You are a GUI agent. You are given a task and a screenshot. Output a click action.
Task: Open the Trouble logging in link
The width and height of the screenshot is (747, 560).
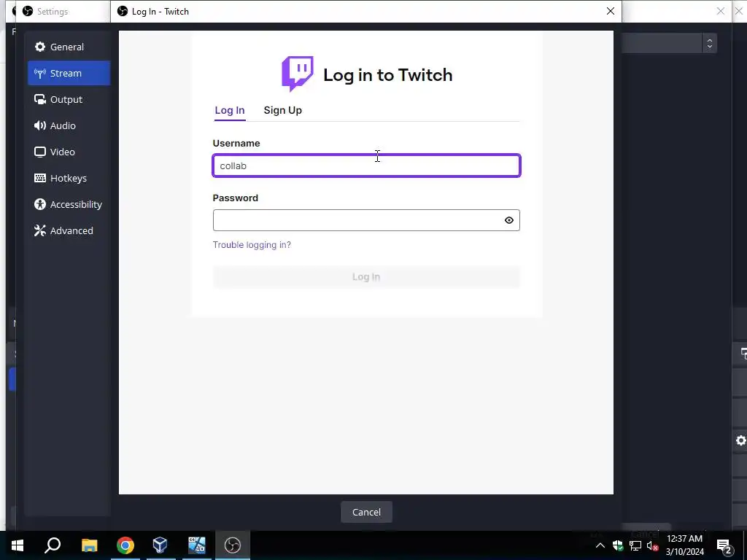[252, 245]
